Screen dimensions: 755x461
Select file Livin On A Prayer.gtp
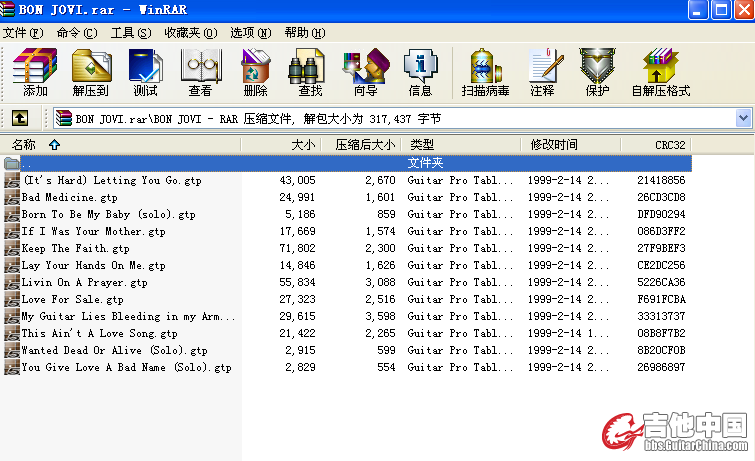pos(84,283)
